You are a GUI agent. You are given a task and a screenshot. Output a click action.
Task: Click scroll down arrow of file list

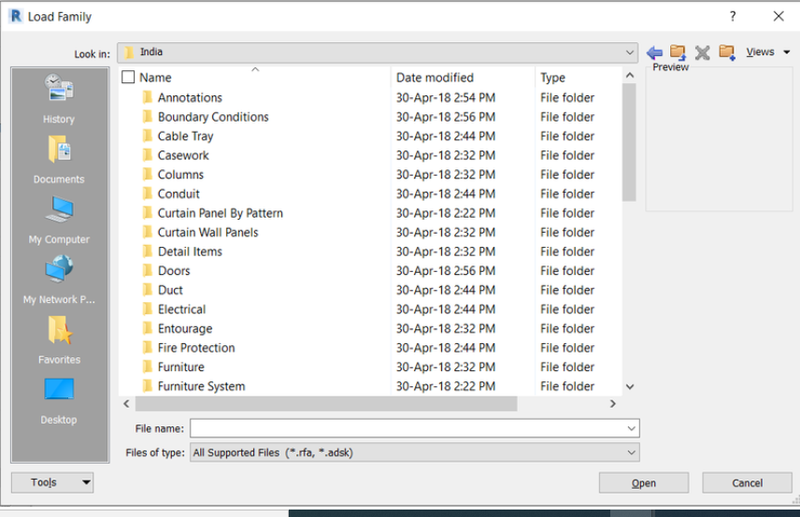coord(630,386)
